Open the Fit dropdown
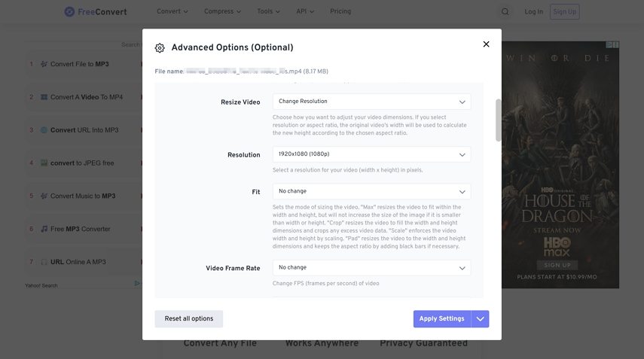Screen dimensions: 644x359 click(x=371, y=192)
